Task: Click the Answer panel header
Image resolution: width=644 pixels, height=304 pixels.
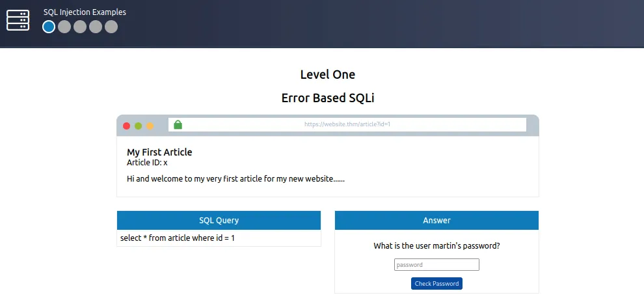Action: (436, 220)
